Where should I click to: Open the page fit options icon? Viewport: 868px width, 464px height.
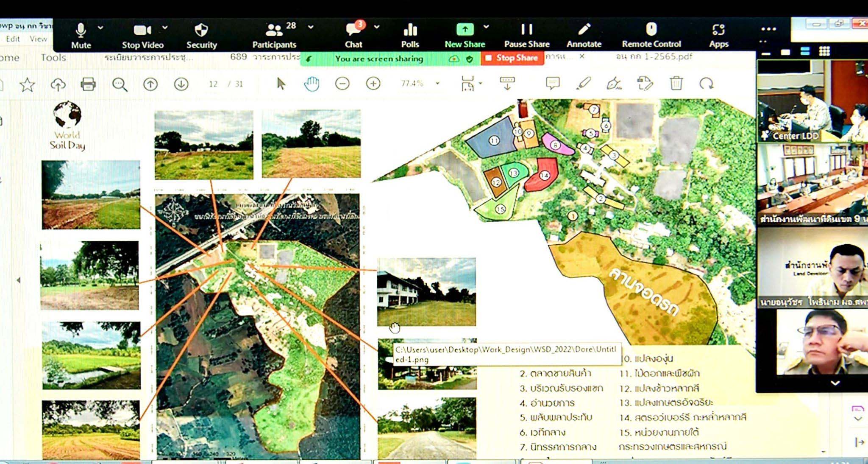pyautogui.click(x=468, y=84)
